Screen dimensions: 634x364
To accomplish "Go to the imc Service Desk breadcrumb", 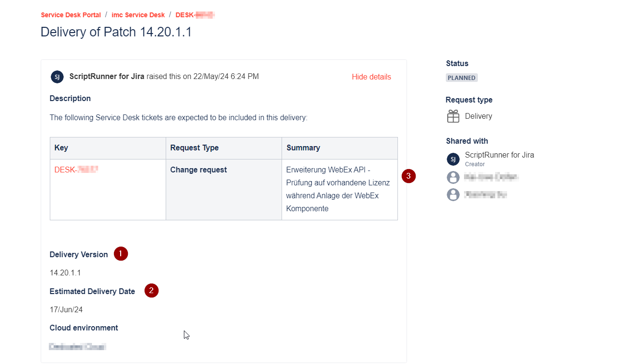I will (138, 15).
